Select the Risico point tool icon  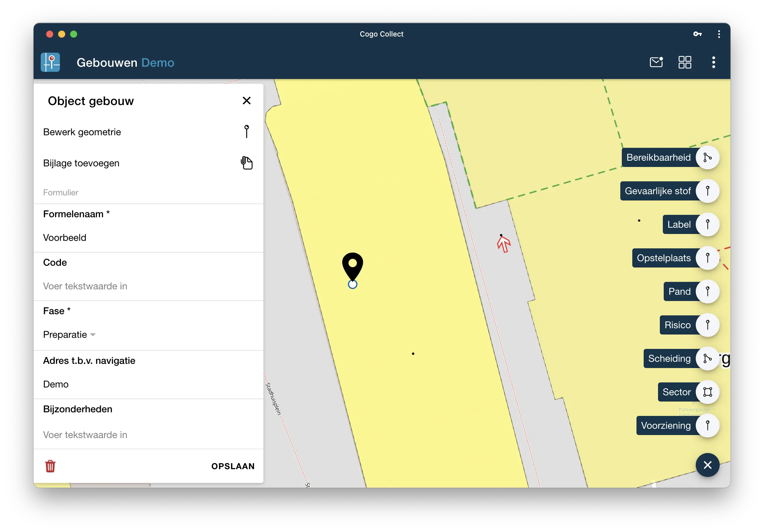point(707,325)
